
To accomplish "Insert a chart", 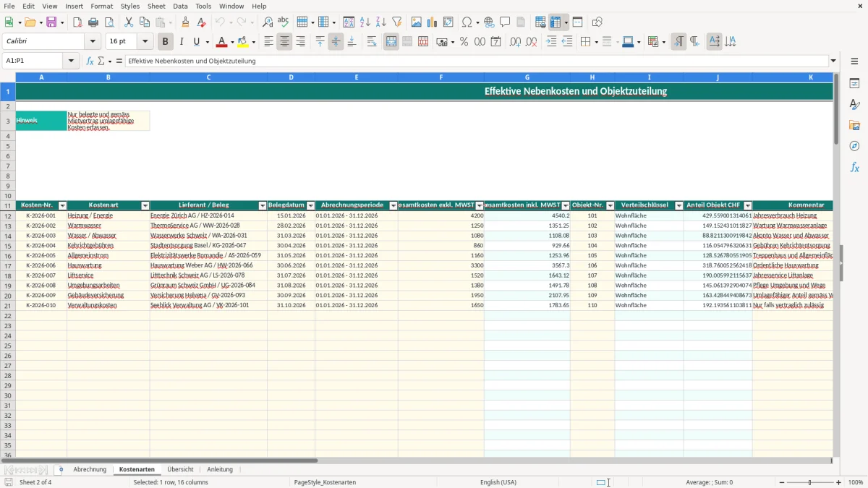I will click(433, 22).
